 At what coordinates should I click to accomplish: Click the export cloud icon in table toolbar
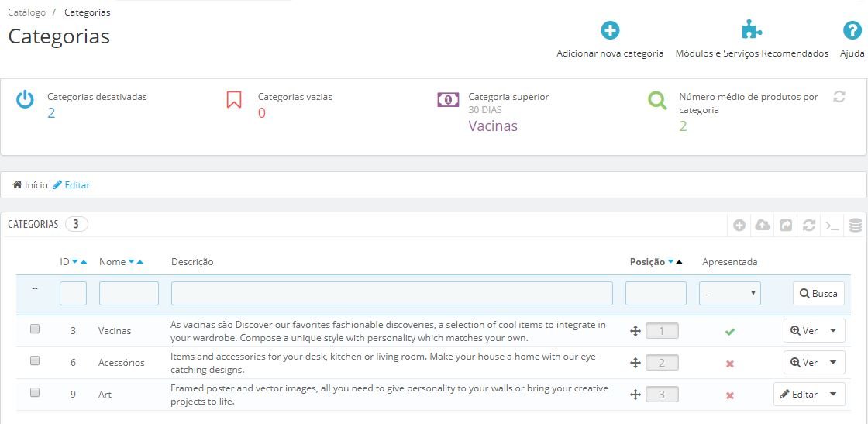763,225
